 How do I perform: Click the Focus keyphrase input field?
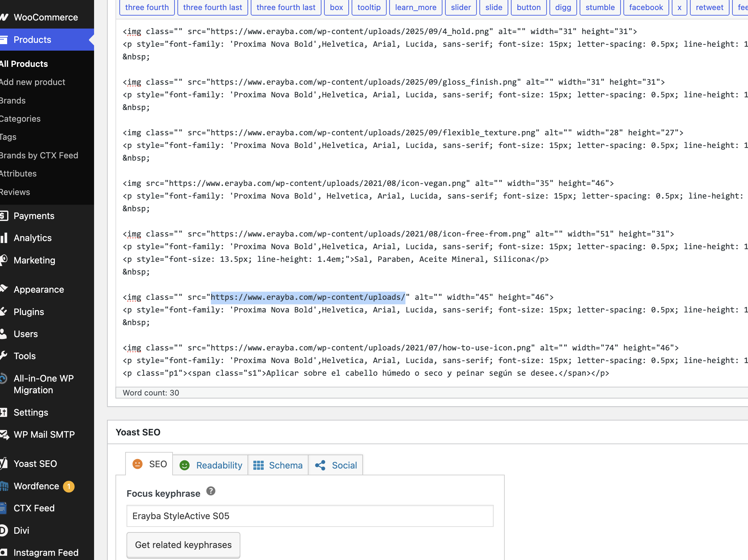point(310,516)
